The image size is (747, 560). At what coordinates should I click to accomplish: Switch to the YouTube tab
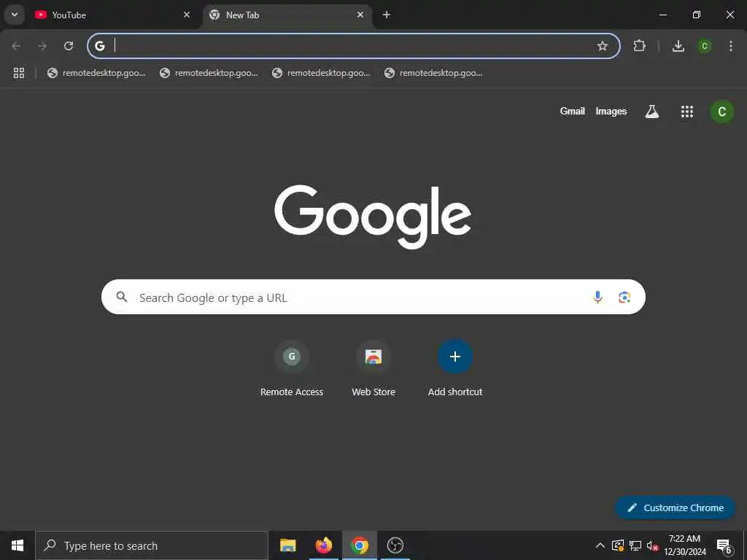114,15
